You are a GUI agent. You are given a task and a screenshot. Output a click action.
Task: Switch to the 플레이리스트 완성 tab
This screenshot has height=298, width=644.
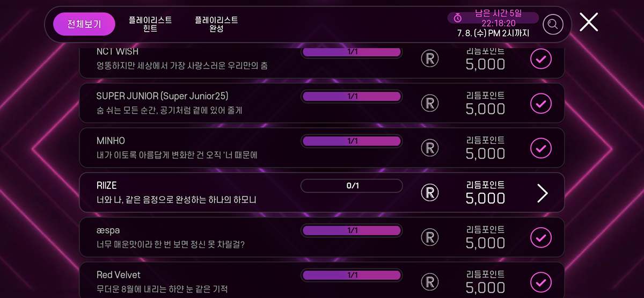(216, 24)
